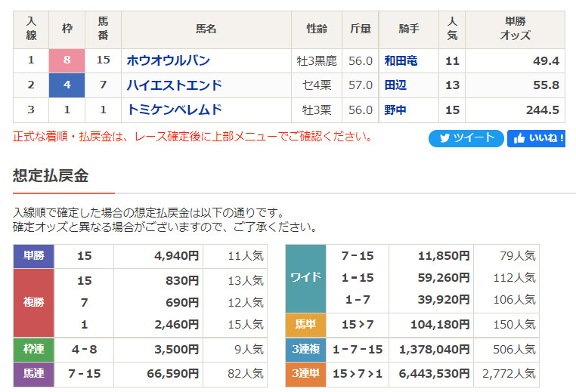Click the red race-confirmation notice text
This screenshot has width=576, height=392.
point(193,137)
